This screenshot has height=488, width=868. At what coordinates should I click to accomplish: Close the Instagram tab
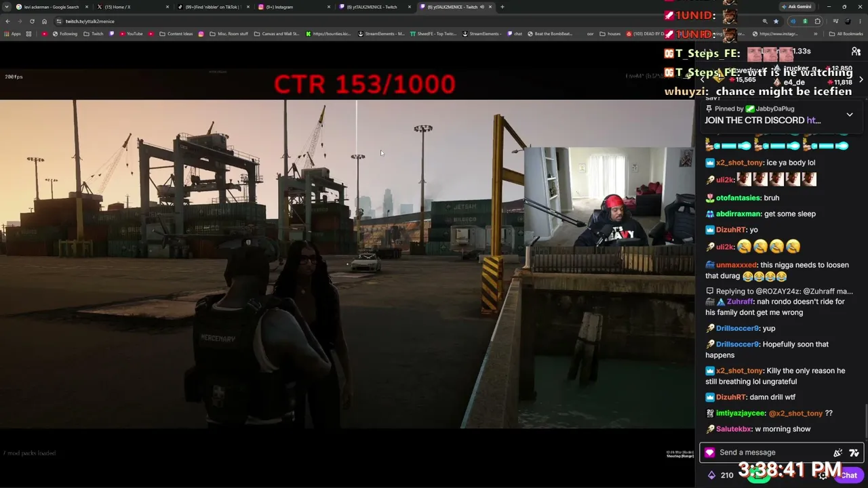point(329,7)
